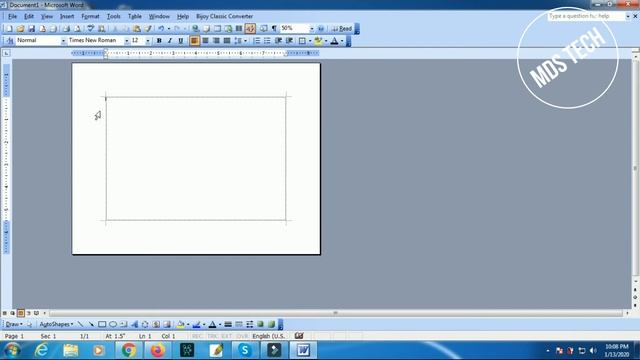Open the Draw menu on Drawing toolbar
640x360 pixels.
pos(14,324)
